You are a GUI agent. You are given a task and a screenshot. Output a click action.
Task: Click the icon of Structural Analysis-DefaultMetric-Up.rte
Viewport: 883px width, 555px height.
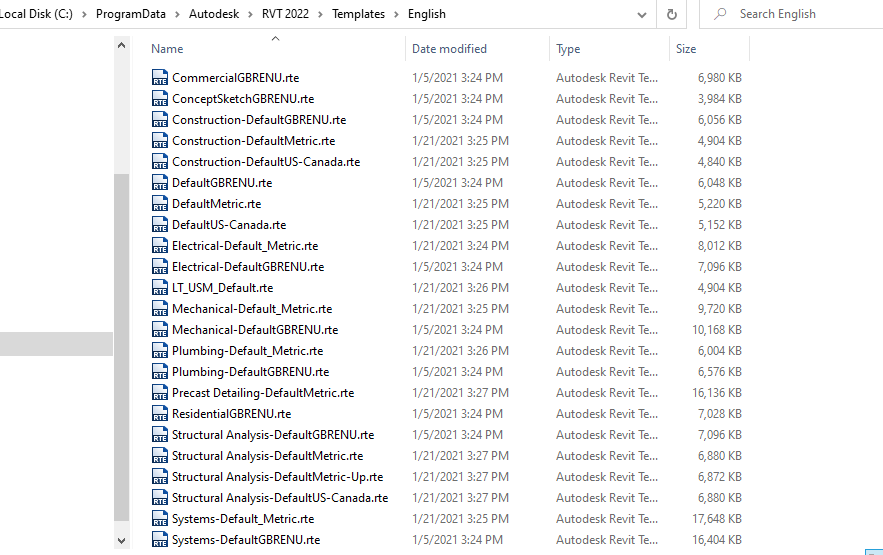coord(160,477)
